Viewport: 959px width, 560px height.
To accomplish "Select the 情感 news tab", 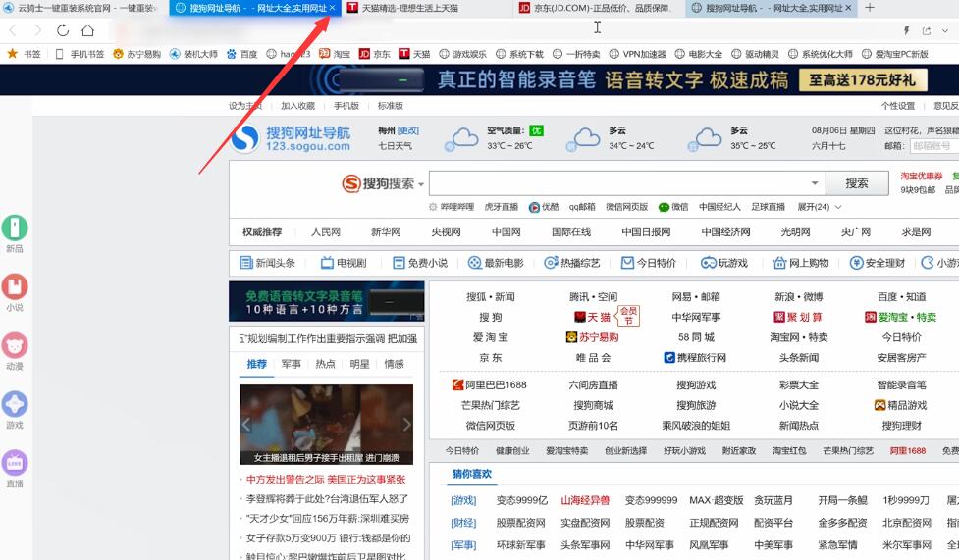I will coord(394,364).
